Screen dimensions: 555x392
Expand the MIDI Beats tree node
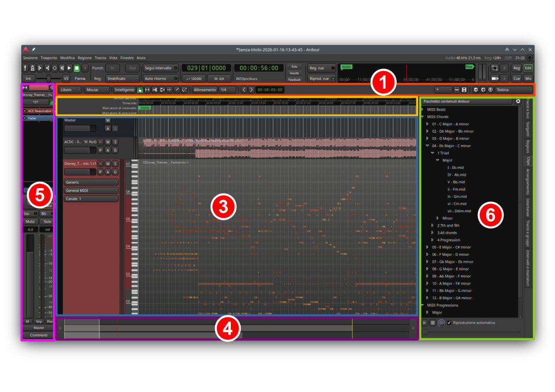point(423,109)
